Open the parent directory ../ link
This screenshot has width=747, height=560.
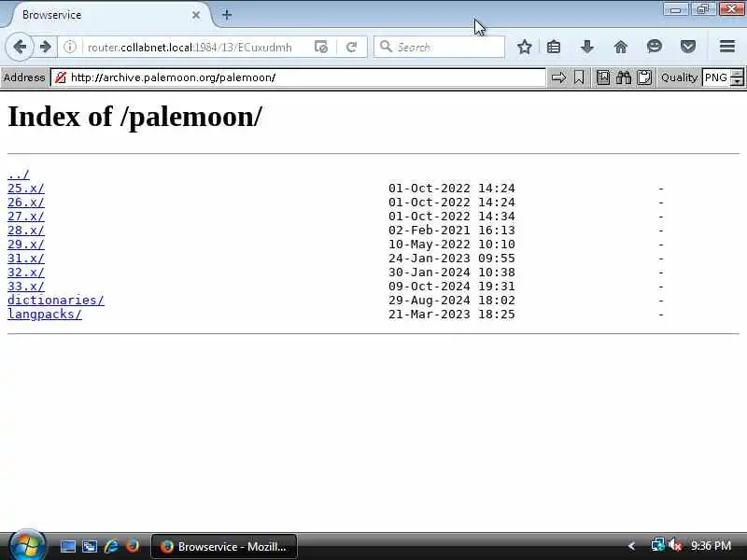[19, 175]
